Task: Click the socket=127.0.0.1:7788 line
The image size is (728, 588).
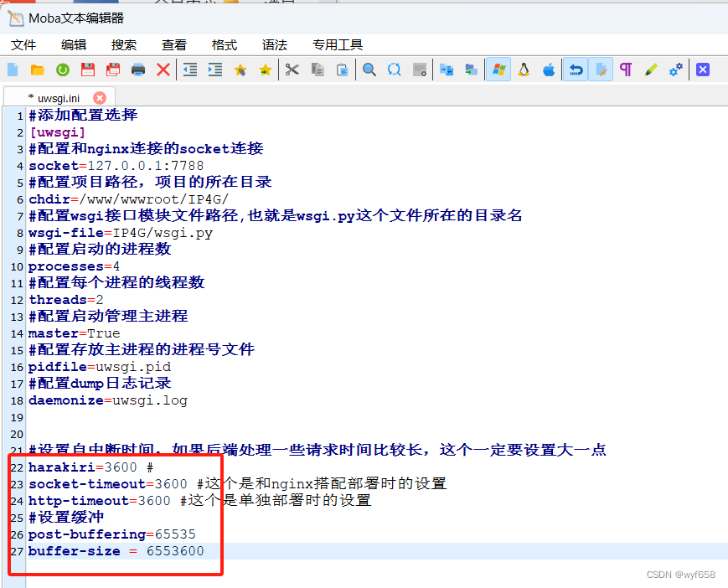Action: point(116,166)
